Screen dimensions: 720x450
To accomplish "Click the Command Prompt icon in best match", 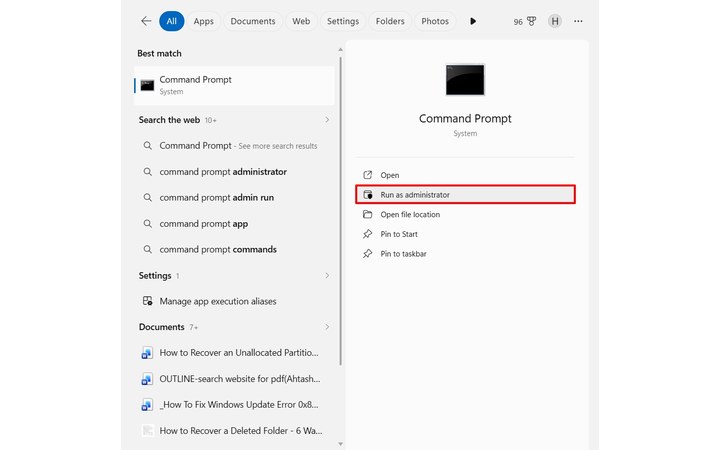I will [x=147, y=85].
